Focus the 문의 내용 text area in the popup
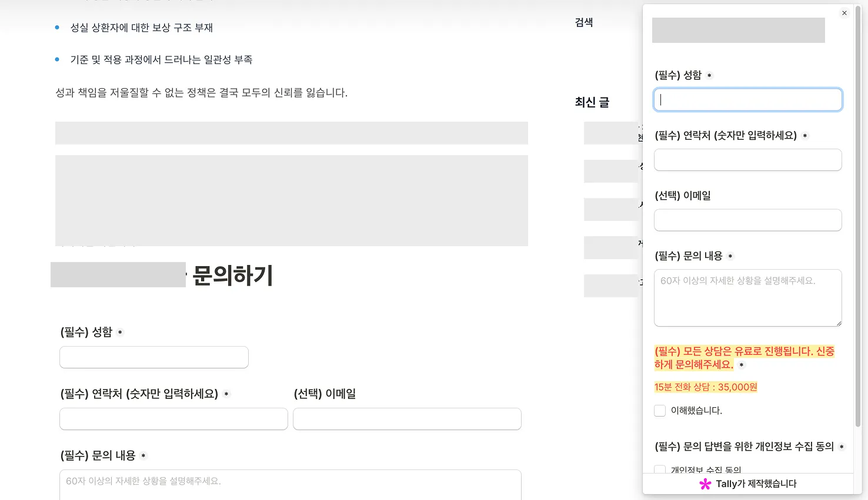Screen dimensions: 868x500 coord(747,297)
